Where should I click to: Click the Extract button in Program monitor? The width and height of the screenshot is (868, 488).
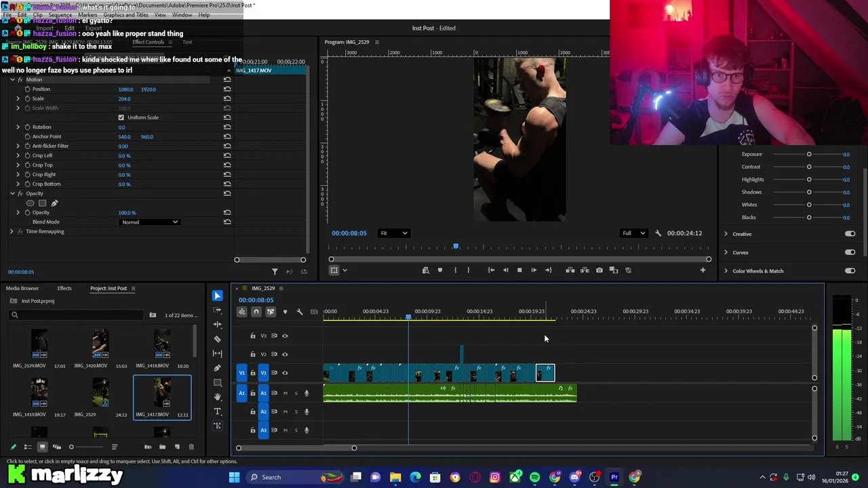(585, 270)
